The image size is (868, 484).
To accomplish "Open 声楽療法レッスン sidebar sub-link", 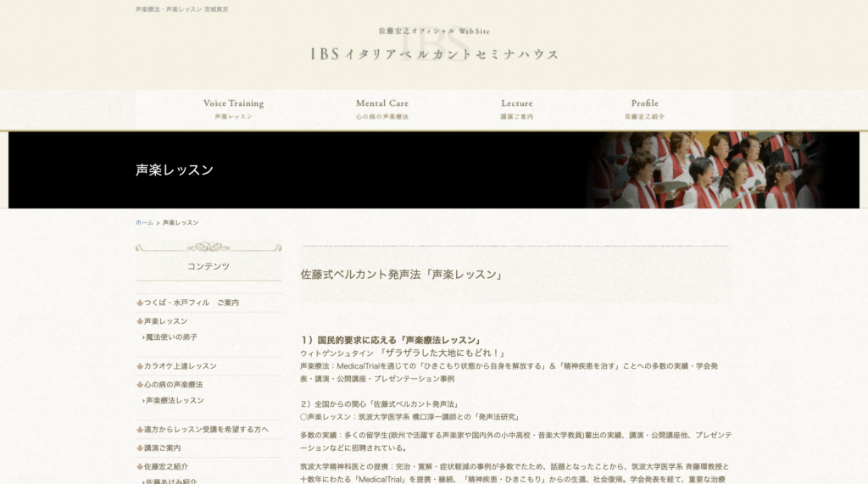I will [x=175, y=400].
